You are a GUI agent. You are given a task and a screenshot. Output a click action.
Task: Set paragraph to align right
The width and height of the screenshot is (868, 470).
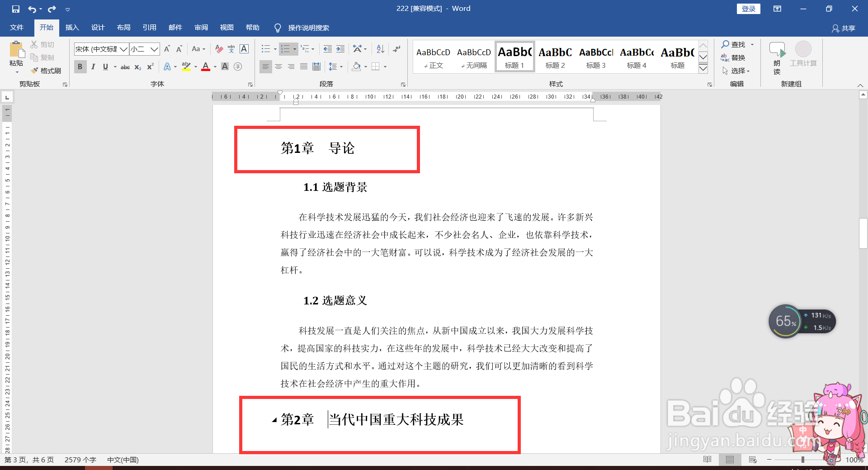pyautogui.click(x=291, y=66)
